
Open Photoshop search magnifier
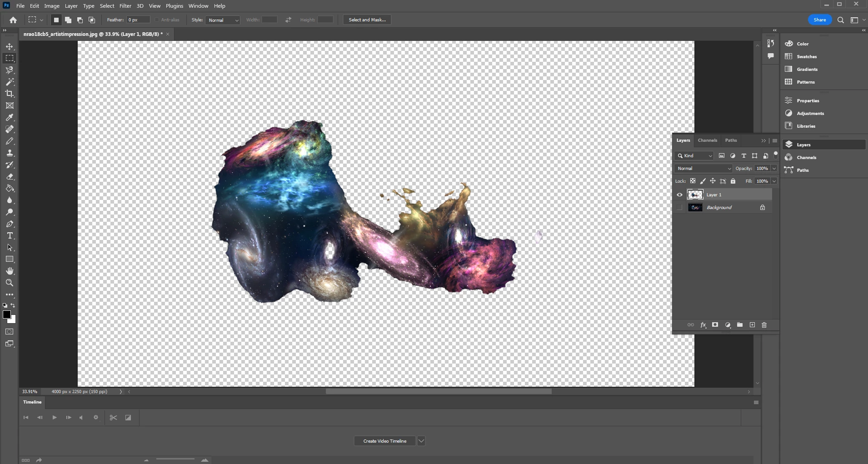click(x=841, y=20)
